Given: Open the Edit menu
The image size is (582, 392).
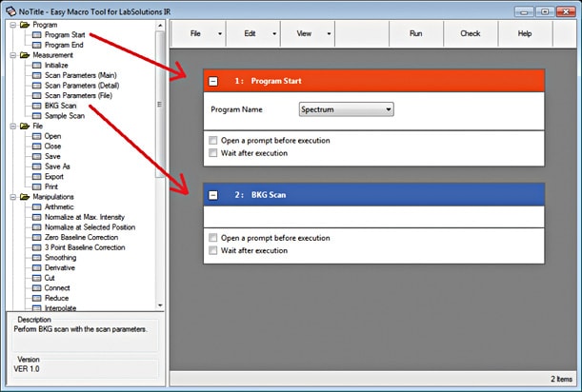Looking at the screenshot, I should (x=253, y=33).
